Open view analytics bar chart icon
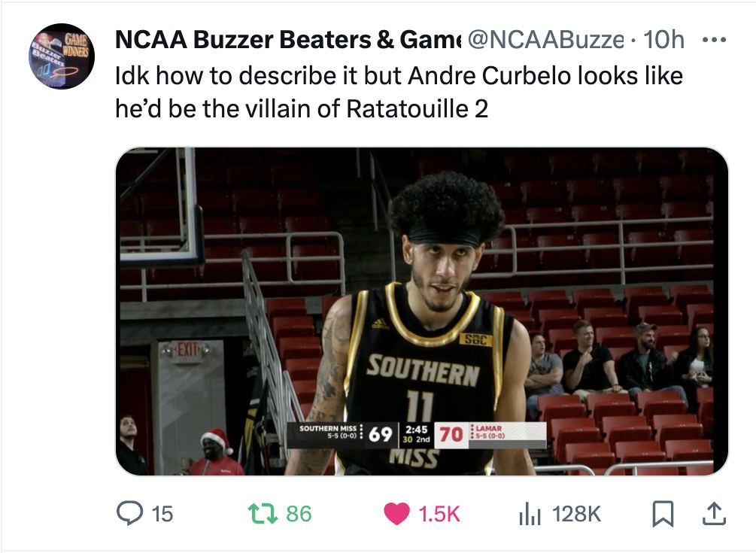 (530, 513)
